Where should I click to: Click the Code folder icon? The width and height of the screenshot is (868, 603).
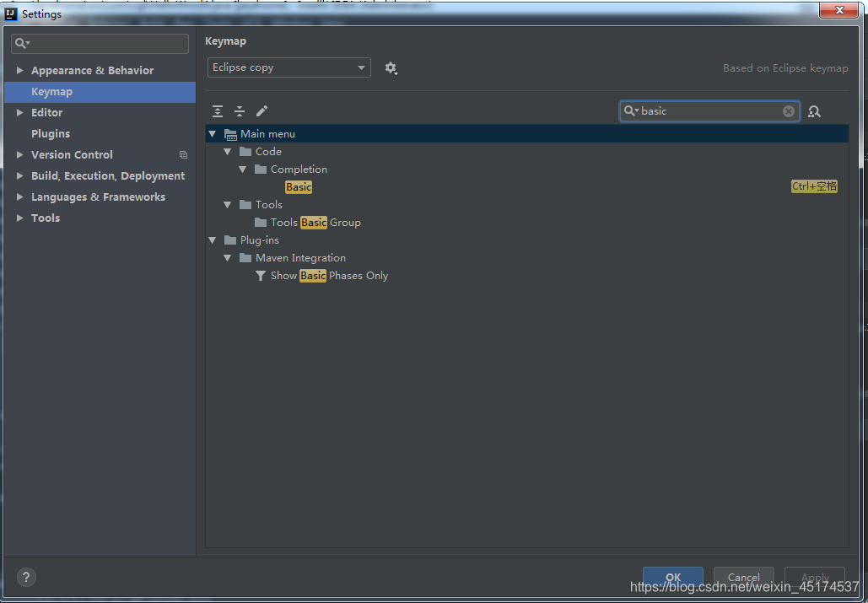pyautogui.click(x=245, y=152)
